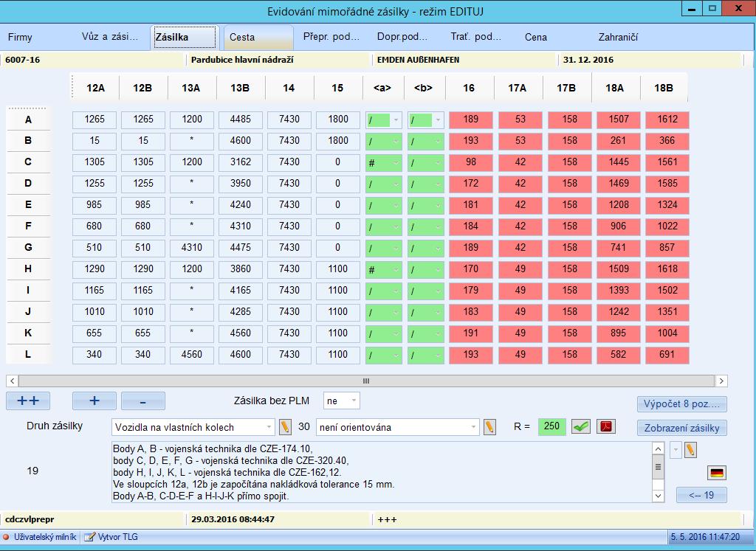
Task: Select the Zásilka tab
Action: [x=185, y=37]
